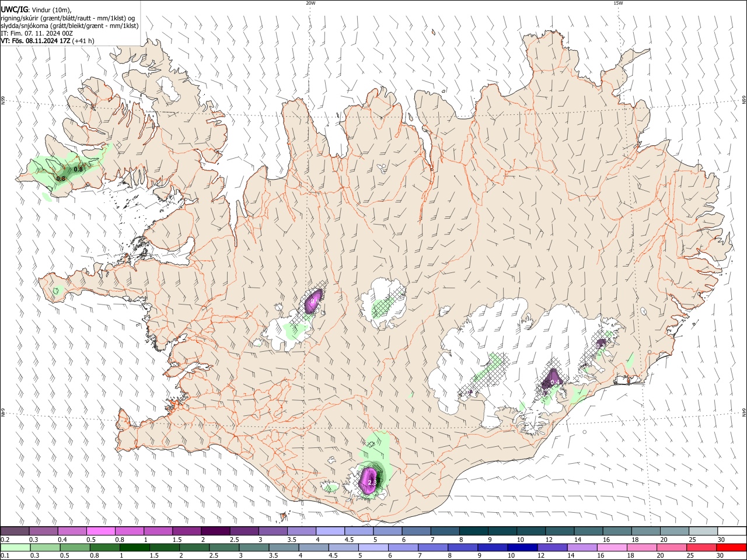Click the 'IT: Fim. 07. 11. 2024 00Z' line
The image size is (747, 560).
click(37, 33)
